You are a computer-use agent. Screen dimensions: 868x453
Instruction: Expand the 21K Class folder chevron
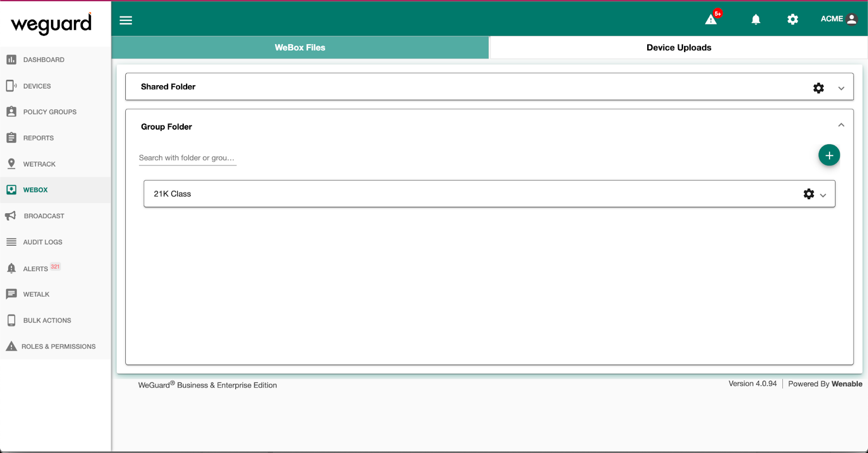pyautogui.click(x=823, y=195)
